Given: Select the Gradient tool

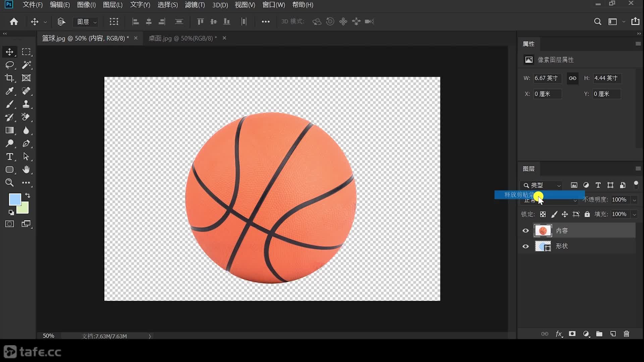Looking at the screenshot, I should pyautogui.click(x=9, y=130).
